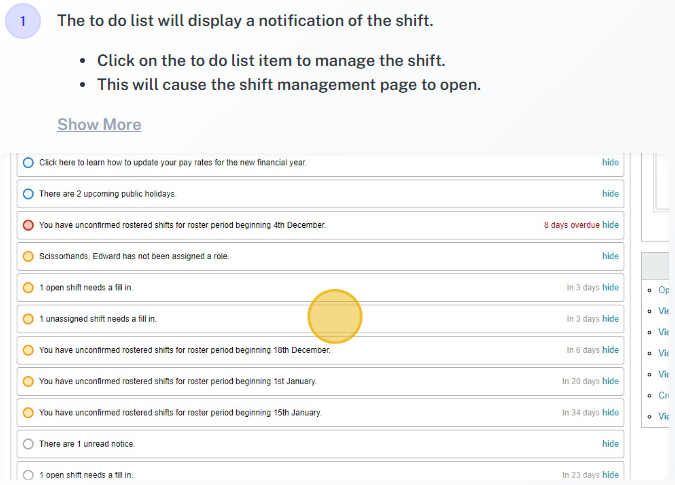Open 'Scissorhands, Edward has not been assigned a role'
This screenshot has width=675, height=485.
[x=134, y=256]
